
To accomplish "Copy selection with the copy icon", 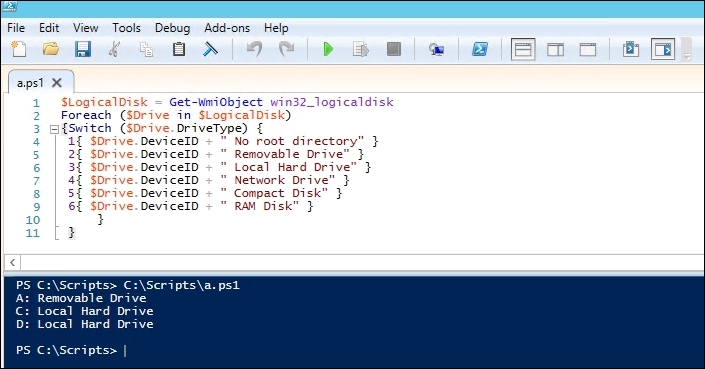I will click(146, 49).
